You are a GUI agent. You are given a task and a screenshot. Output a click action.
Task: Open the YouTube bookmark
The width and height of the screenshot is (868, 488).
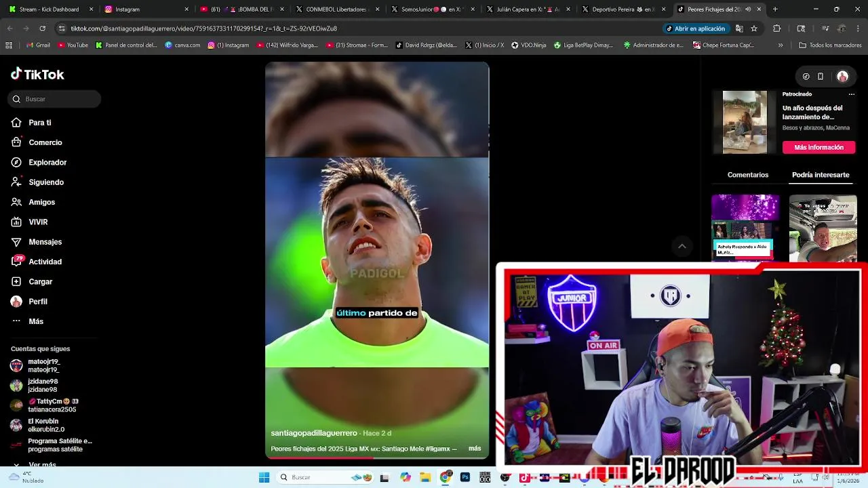(73, 45)
